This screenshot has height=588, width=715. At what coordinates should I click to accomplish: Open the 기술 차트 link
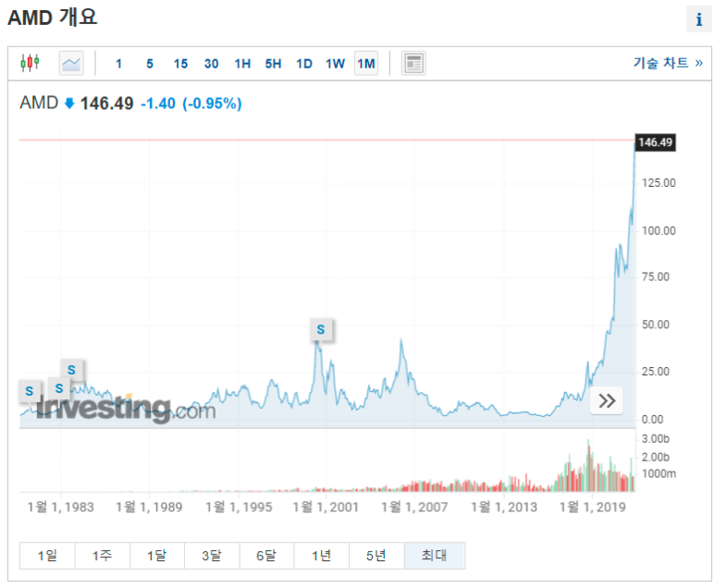(668, 63)
